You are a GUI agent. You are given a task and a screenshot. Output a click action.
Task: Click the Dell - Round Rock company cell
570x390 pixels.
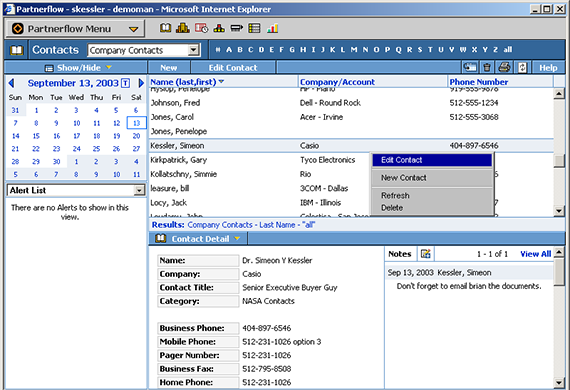point(330,103)
